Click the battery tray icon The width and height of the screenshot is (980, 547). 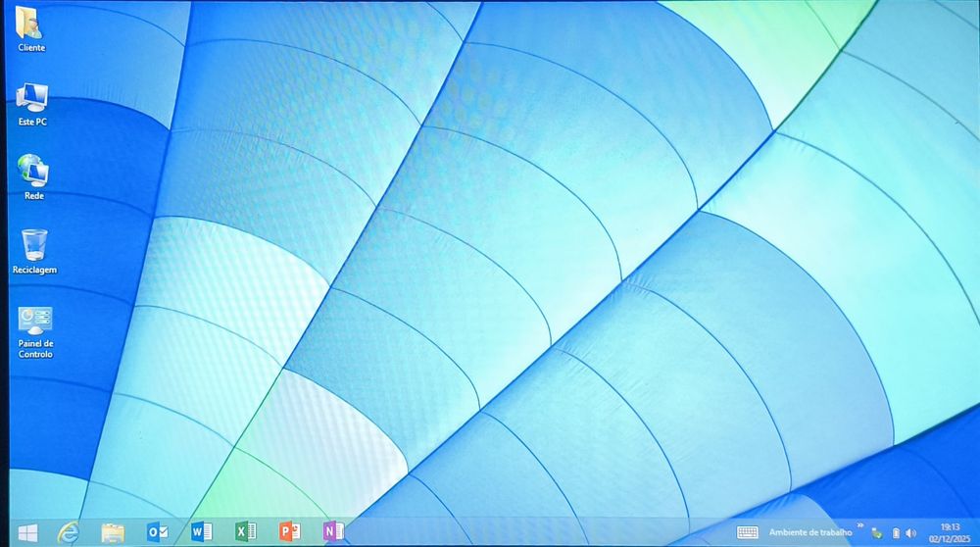[896, 533]
